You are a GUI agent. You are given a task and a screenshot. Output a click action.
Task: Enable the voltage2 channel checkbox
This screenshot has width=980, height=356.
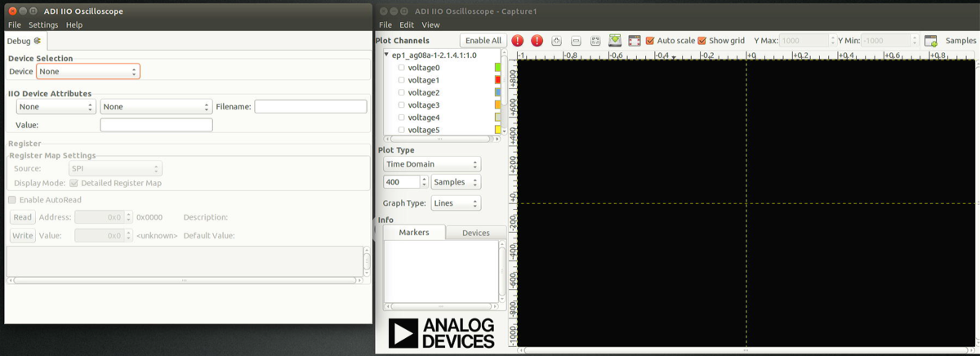coord(401,92)
